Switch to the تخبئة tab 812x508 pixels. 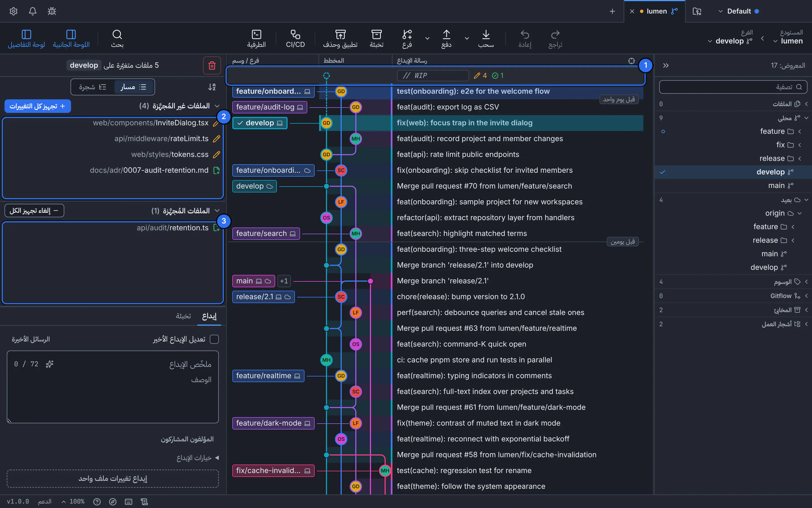point(183,316)
